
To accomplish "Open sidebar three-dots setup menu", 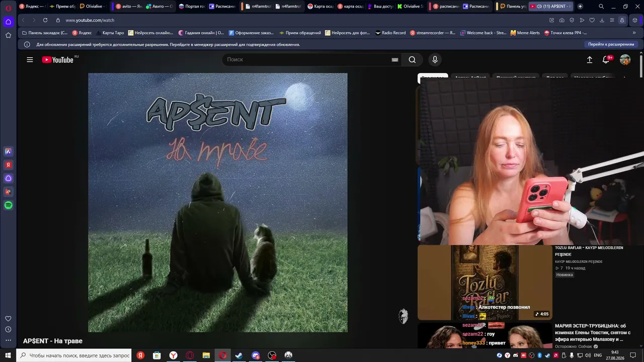I will coord(8,340).
